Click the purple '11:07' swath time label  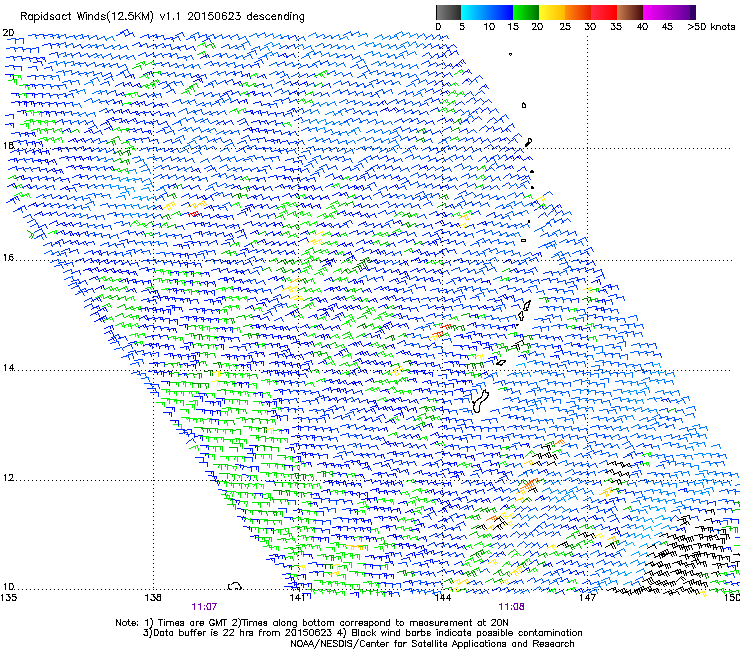coord(204,607)
